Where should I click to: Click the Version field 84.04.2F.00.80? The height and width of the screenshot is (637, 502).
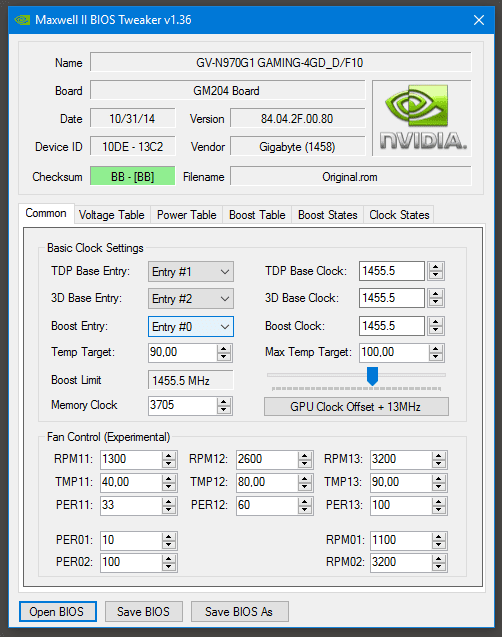[x=298, y=118]
